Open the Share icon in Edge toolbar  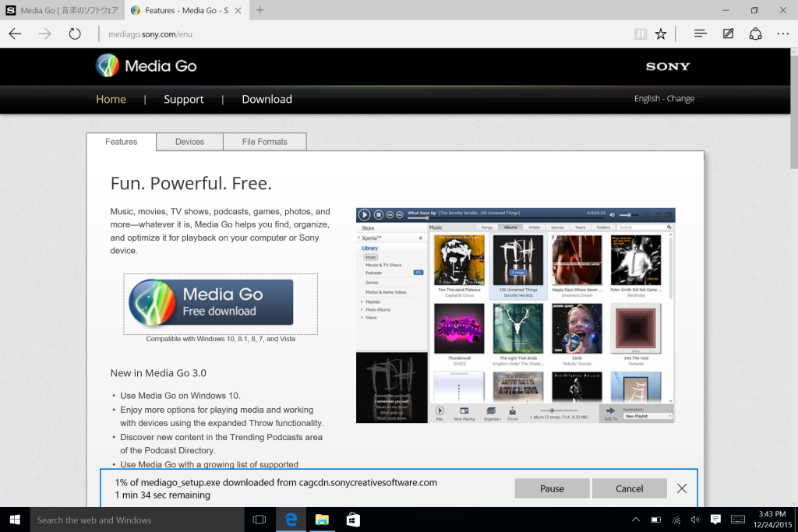[755, 33]
